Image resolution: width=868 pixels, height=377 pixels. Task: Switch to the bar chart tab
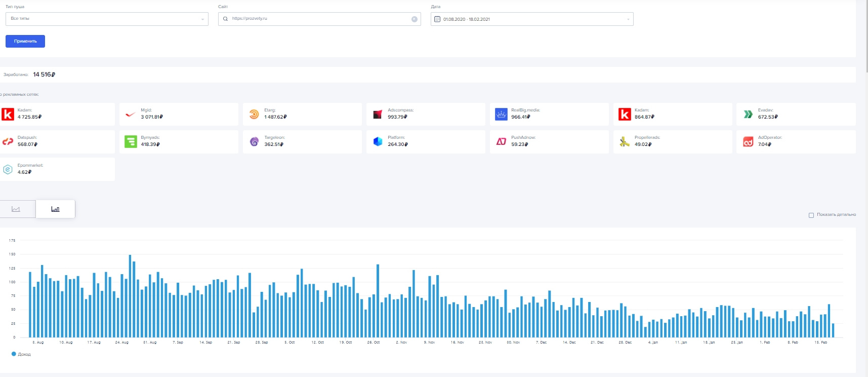pos(56,209)
